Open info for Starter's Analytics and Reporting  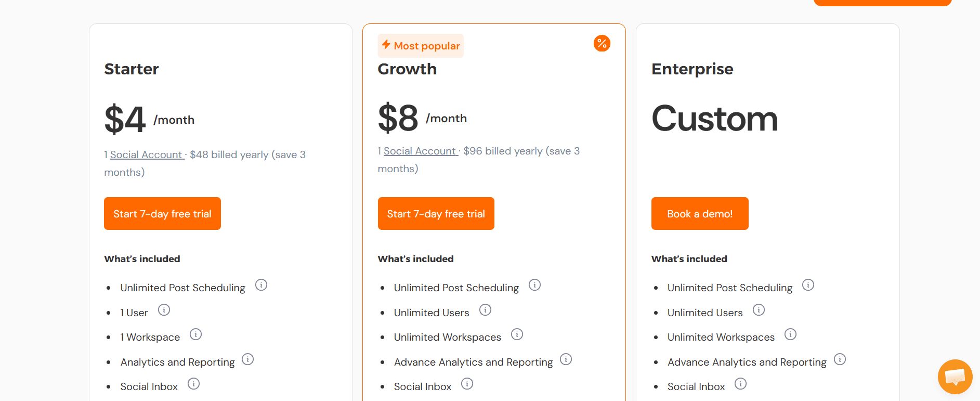[248, 359]
